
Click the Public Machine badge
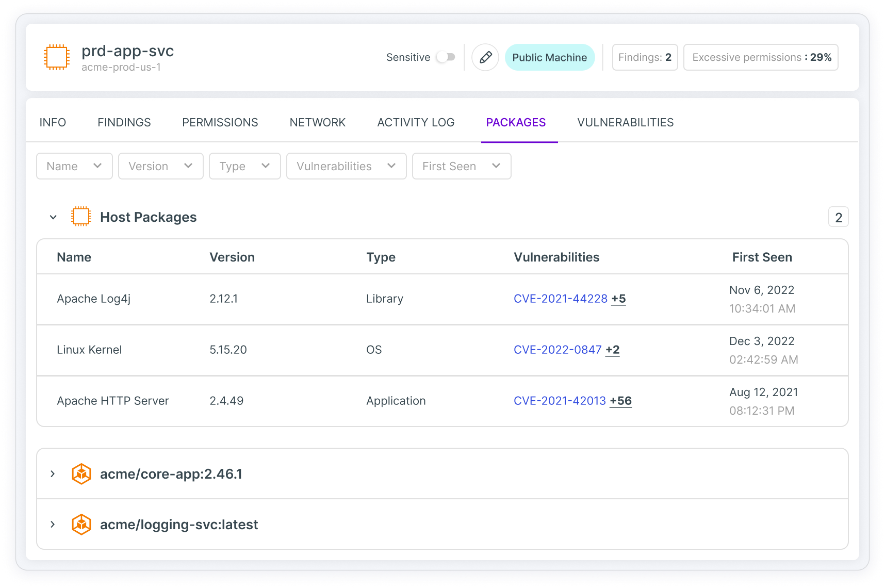550,57
